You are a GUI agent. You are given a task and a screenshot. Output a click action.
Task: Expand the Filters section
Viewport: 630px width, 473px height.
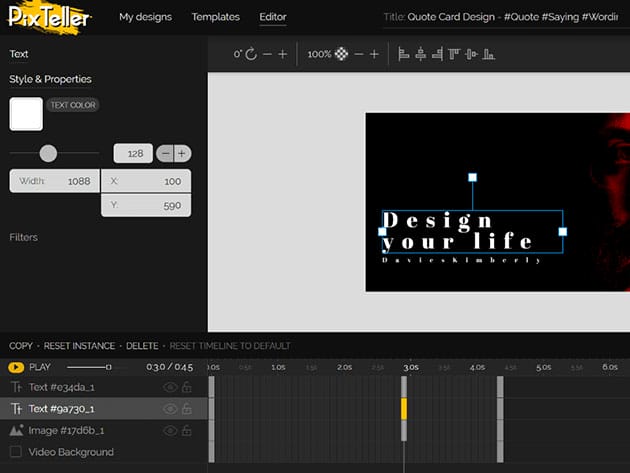pos(23,237)
